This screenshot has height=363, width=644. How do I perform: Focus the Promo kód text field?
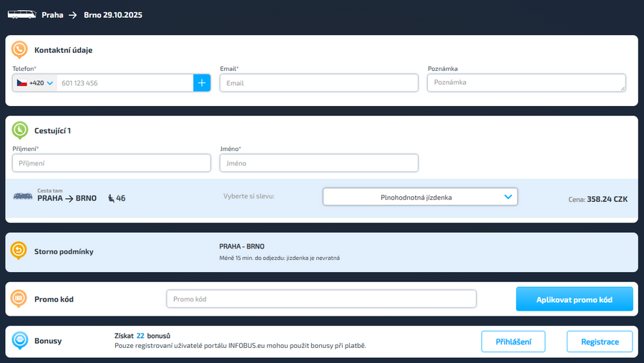coord(321,299)
